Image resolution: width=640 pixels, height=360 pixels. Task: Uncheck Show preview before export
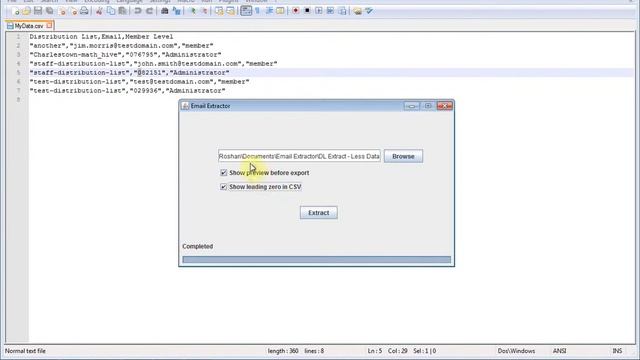coord(223,173)
